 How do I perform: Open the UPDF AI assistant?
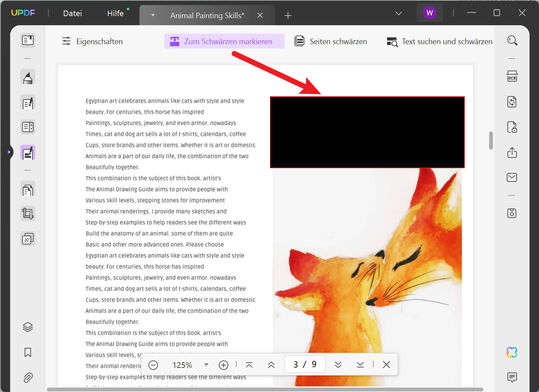512,352
